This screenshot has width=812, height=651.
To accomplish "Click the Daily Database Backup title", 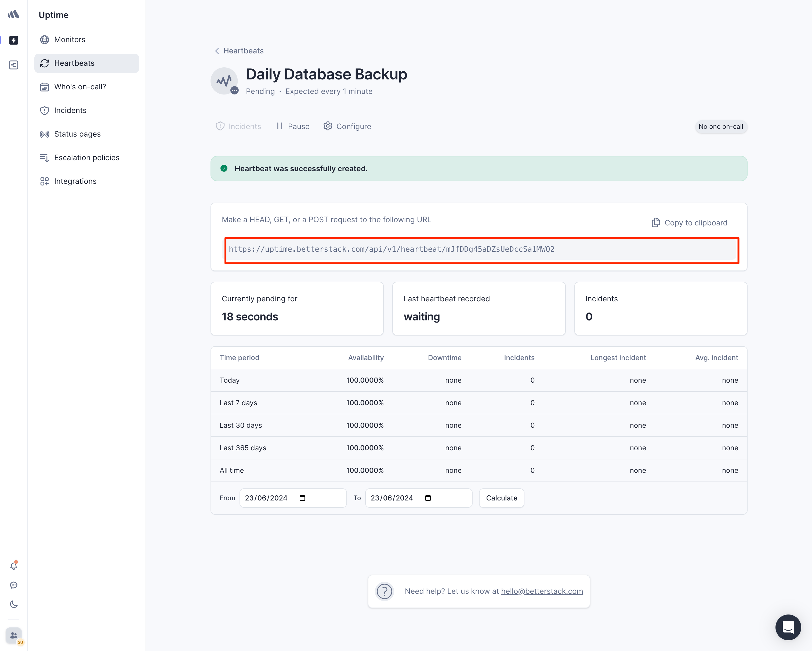I will pos(326,74).
